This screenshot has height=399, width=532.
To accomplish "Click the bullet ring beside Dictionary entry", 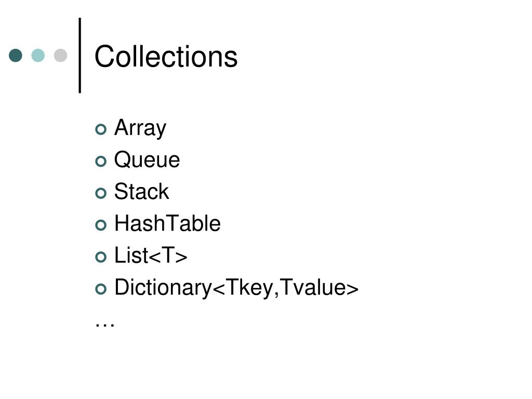I will (x=101, y=289).
